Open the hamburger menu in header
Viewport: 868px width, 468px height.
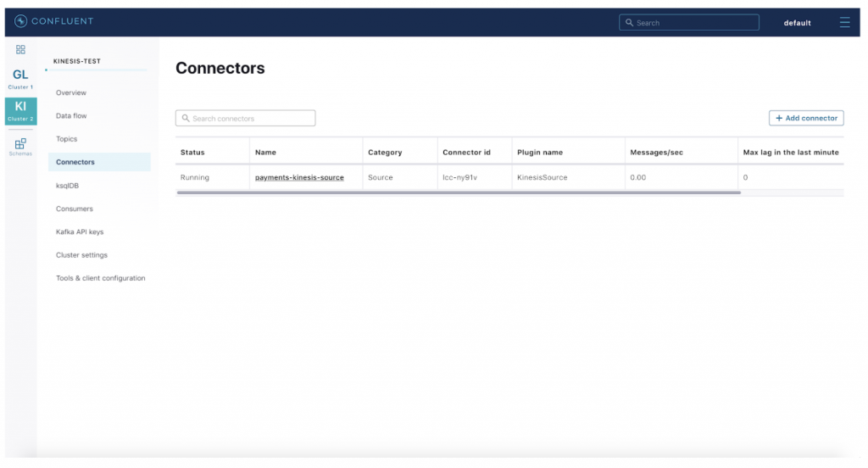(844, 22)
